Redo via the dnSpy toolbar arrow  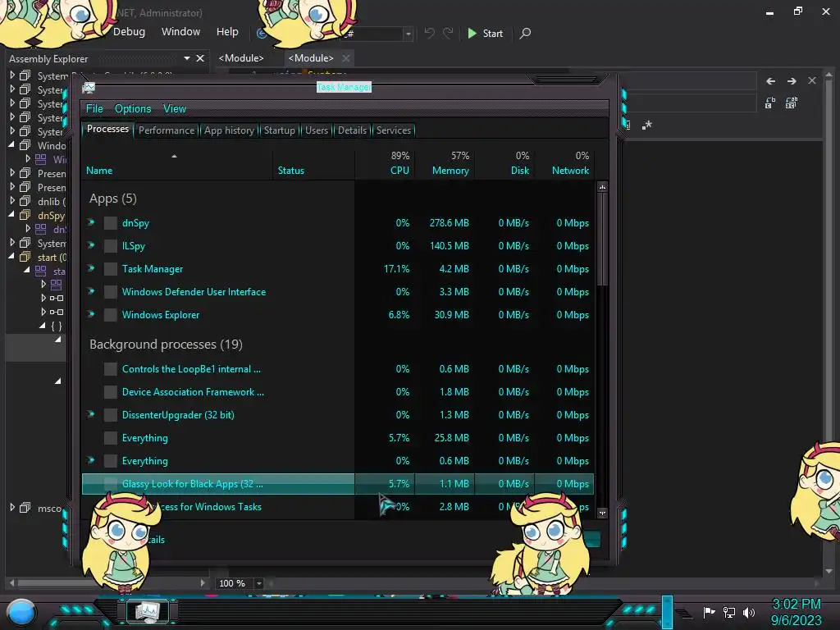(448, 33)
